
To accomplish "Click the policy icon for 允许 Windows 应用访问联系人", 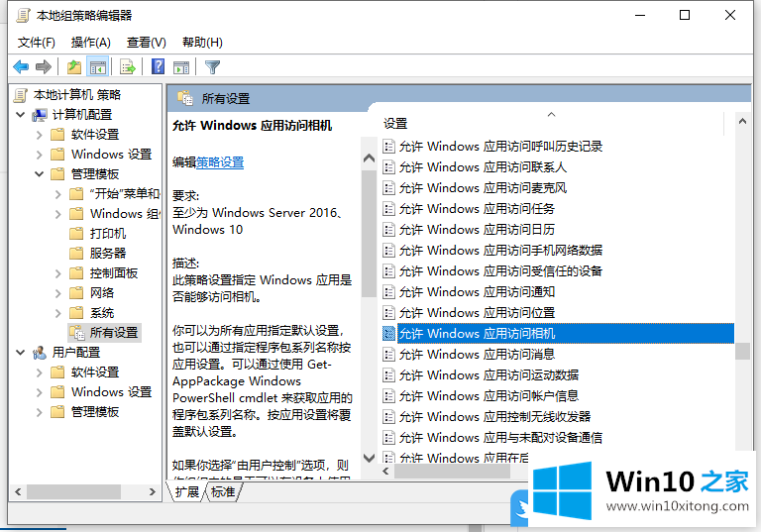I will click(388, 167).
